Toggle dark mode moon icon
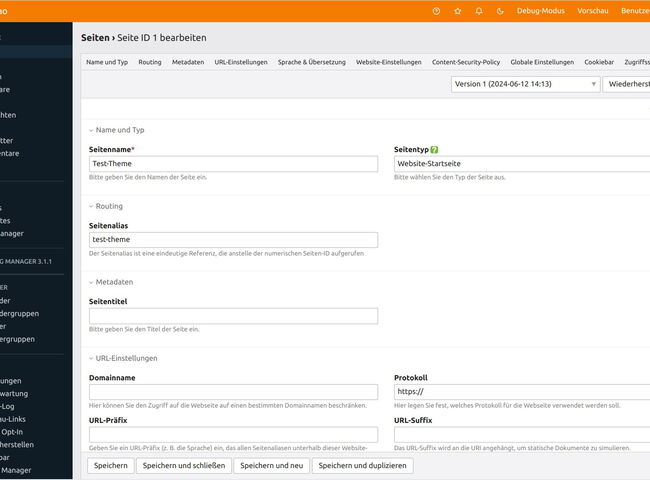Image resolution: width=650 pixels, height=480 pixels. (500, 11)
